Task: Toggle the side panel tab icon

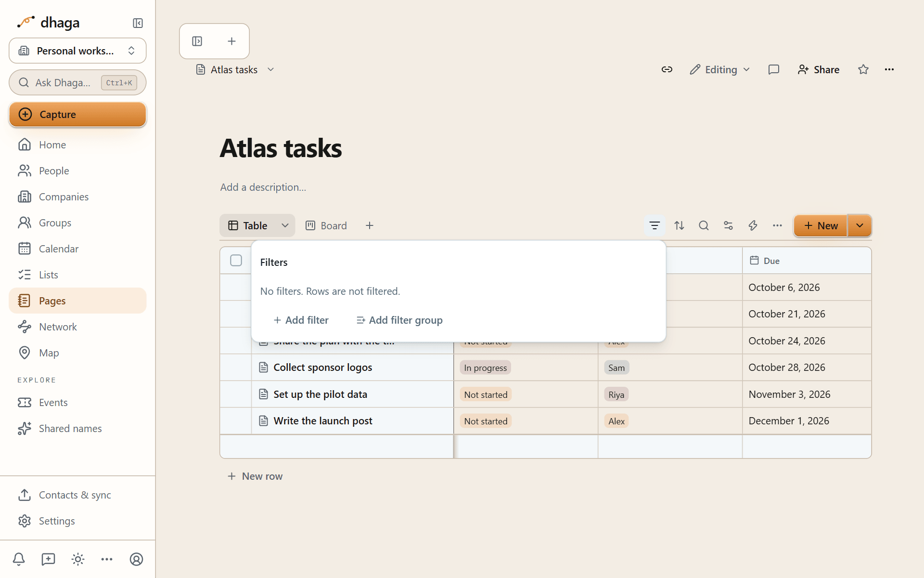Action: coord(197,41)
